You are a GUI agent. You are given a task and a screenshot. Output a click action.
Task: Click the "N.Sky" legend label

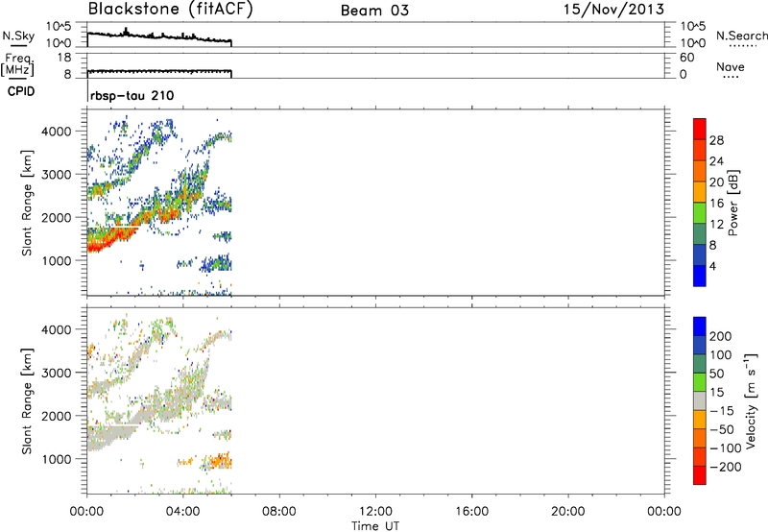18,36
